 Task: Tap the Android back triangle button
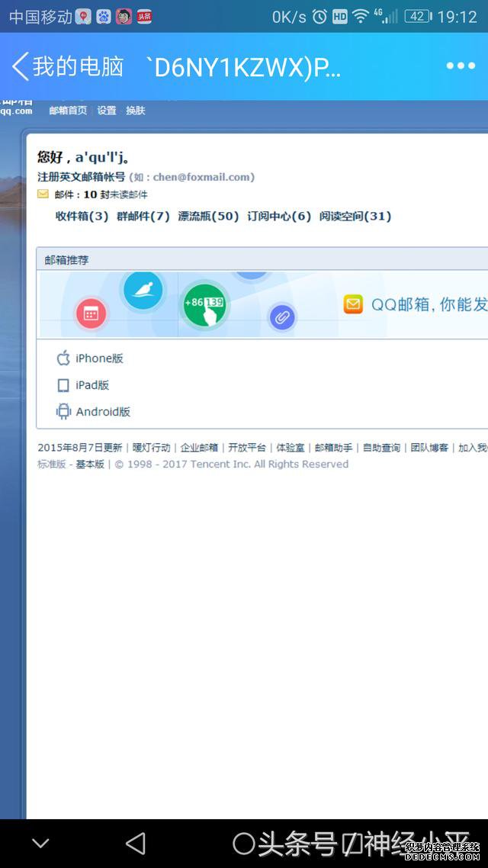point(136,843)
